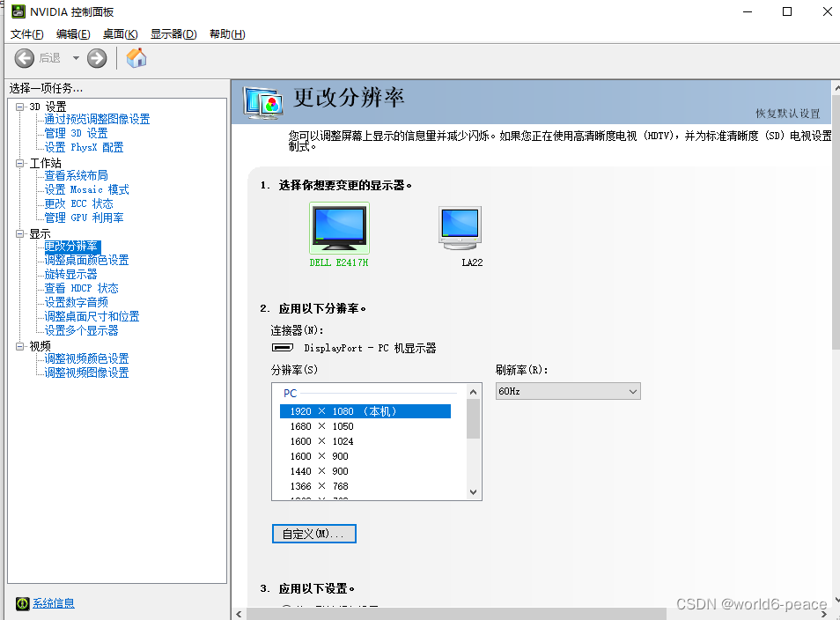Open 调整桌面尺寸和位置
840x620 pixels.
92,316
